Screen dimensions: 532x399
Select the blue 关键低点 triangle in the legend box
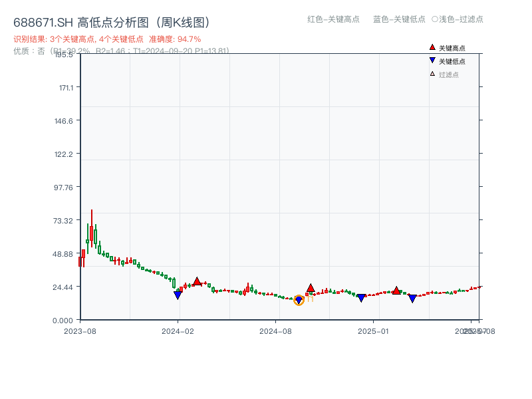coord(432,59)
